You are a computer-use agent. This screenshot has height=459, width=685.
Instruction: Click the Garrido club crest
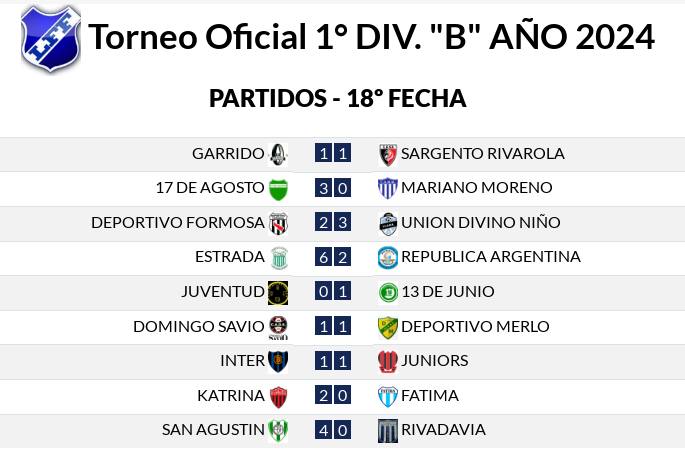click(x=278, y=154)
